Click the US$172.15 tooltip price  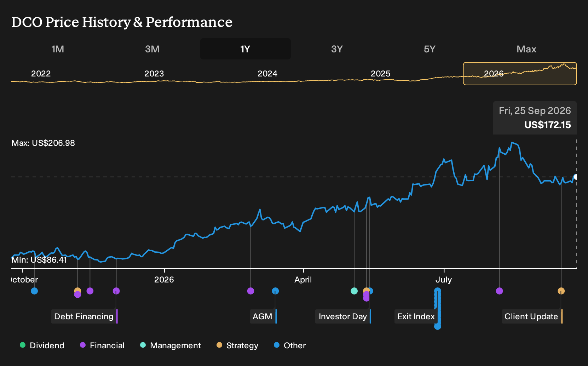point(548,125)
